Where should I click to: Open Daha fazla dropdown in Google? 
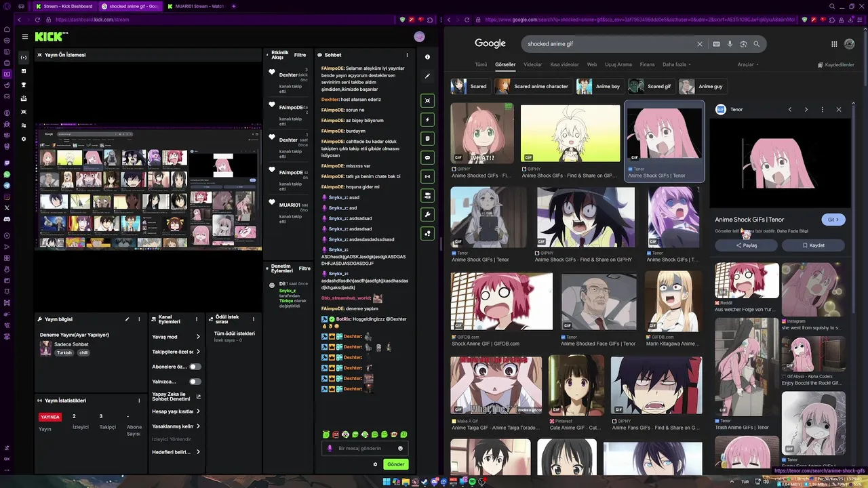click(x=677, y=64)
